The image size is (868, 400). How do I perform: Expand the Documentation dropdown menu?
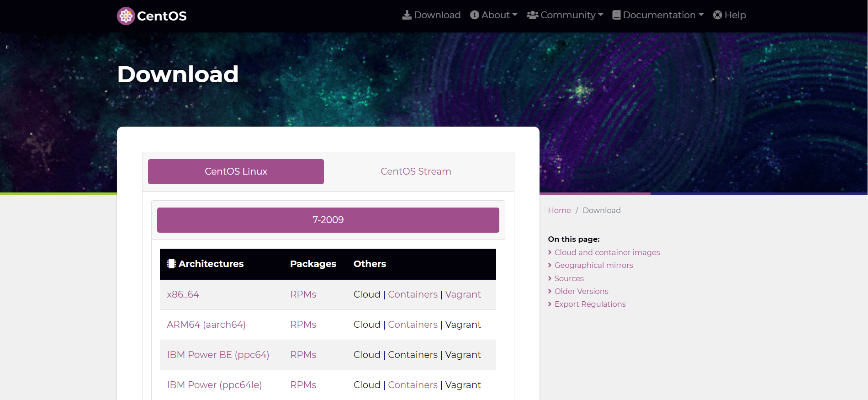point(658,15)
